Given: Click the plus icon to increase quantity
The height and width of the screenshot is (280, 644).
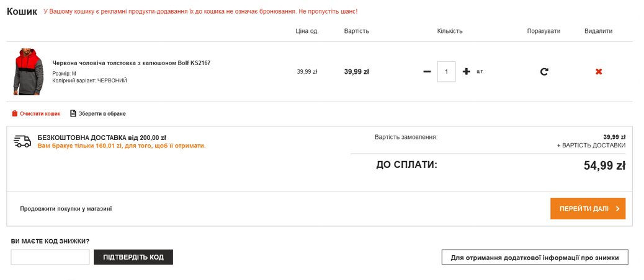Looking at the screenshot, I should point(467,72).
